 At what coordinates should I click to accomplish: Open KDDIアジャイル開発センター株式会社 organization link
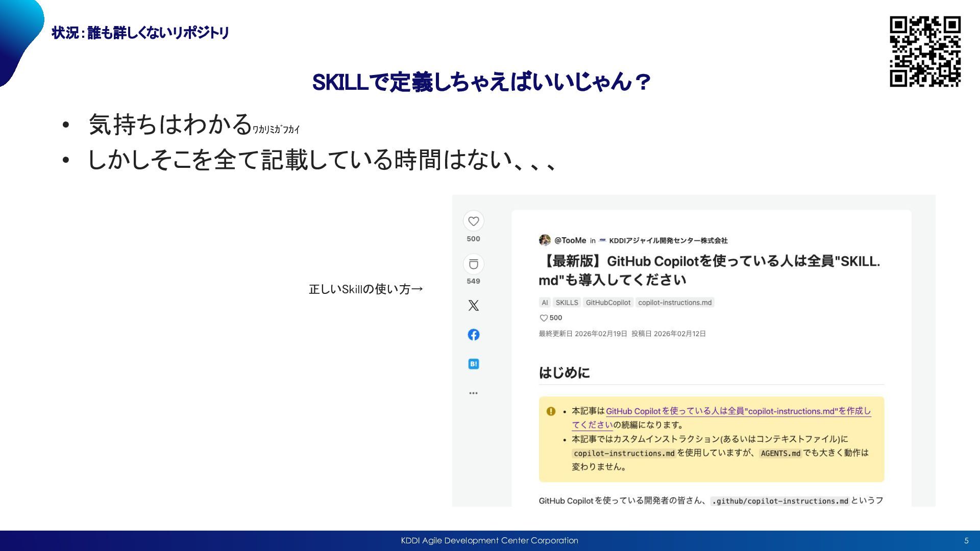tap(668, 240)
